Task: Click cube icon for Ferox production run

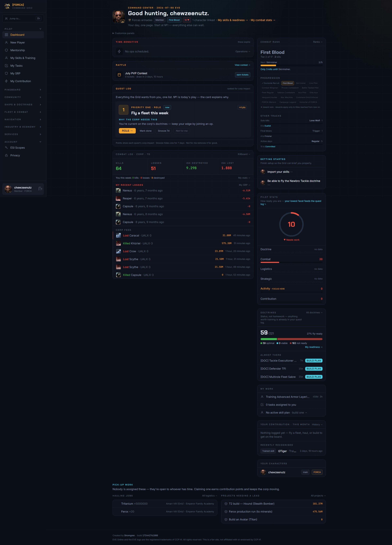Action: (226, 512)
